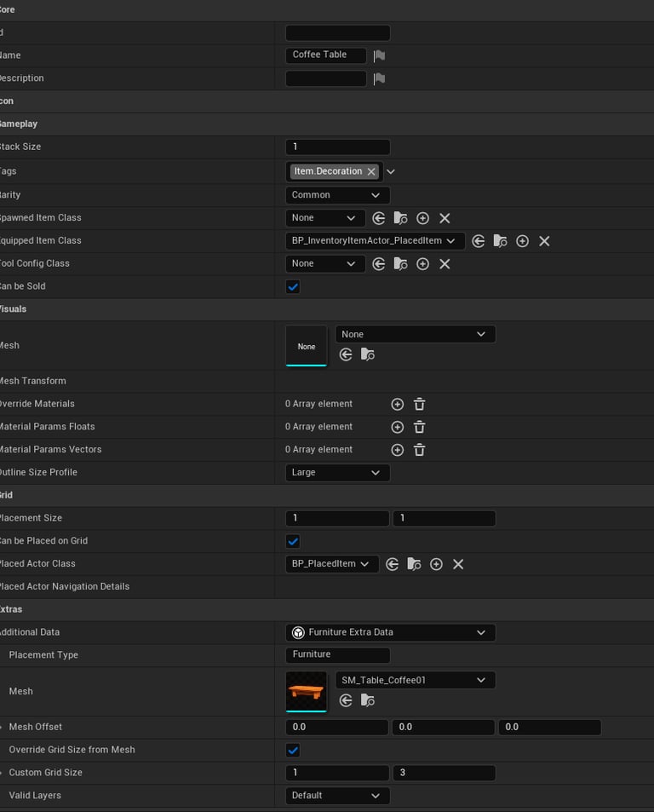Open Valid Layers dropdown set to Default
Image resolution: width=654 pixels, height=812 pixels.
click(337, 796)
